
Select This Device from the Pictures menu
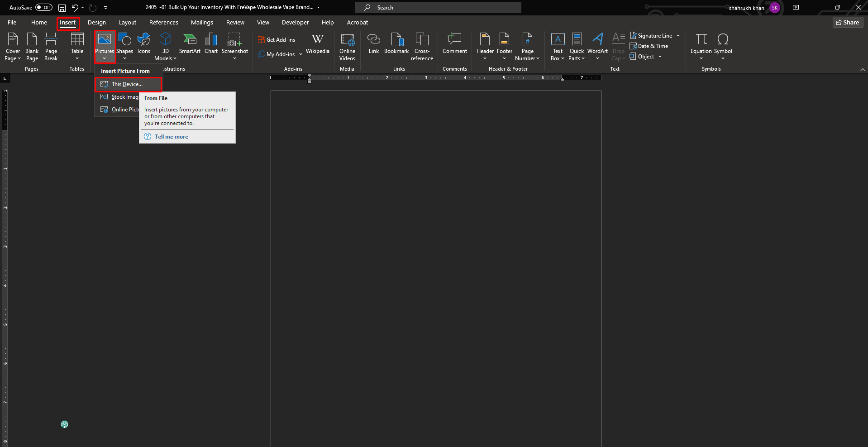pyautogui.click(x=127, y=84)
